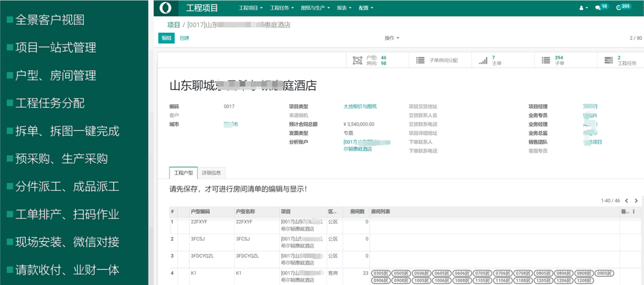Select the 1005房 room tag
The height and width of the screenshot is (285, 644).
pyautogui.click(x=421, y=280)
